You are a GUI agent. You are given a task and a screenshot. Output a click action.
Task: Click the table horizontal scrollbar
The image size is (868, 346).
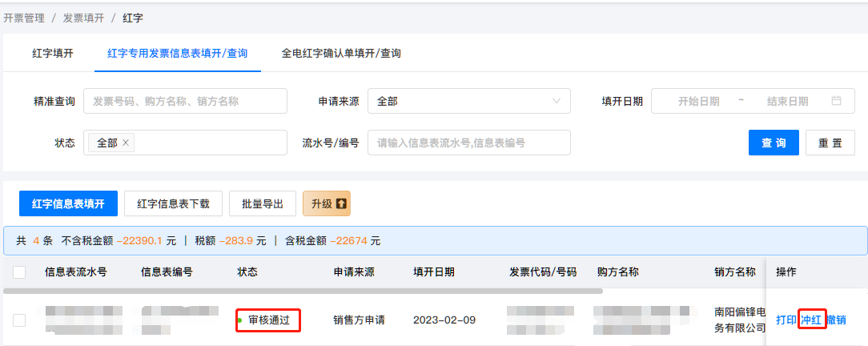click(303, 291)
